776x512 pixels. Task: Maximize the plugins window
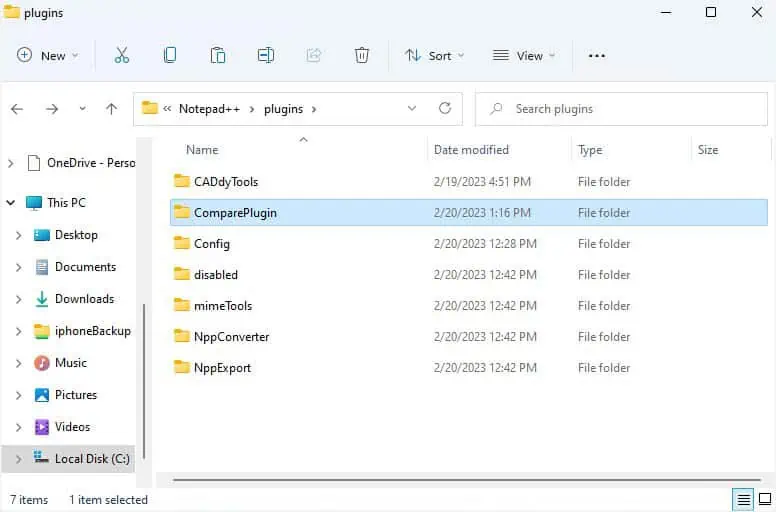pos(711,12)
